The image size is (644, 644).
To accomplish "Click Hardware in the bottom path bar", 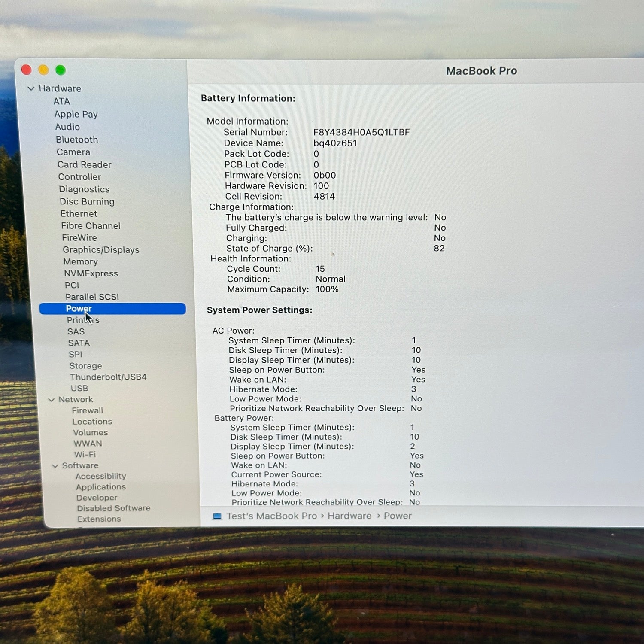I will (349, 516).
